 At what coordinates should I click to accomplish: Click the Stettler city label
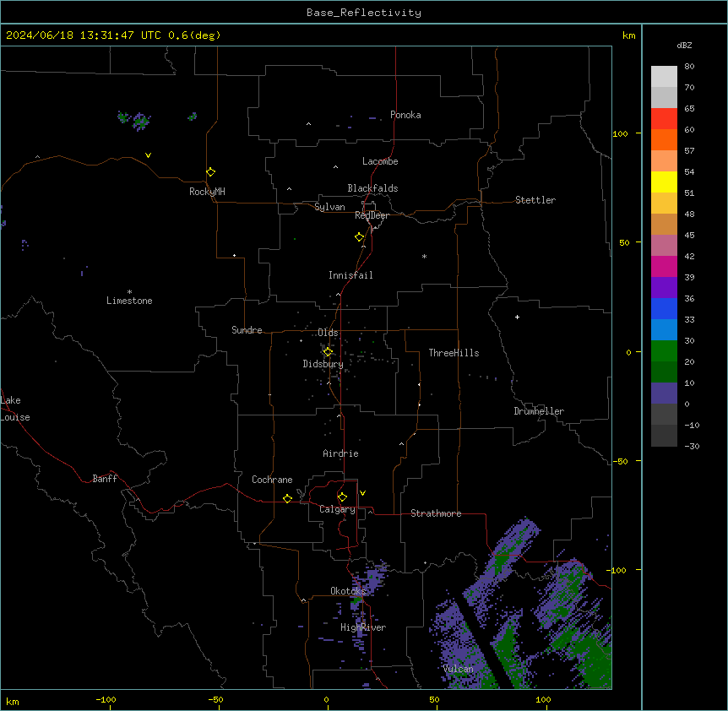point(535,200)
